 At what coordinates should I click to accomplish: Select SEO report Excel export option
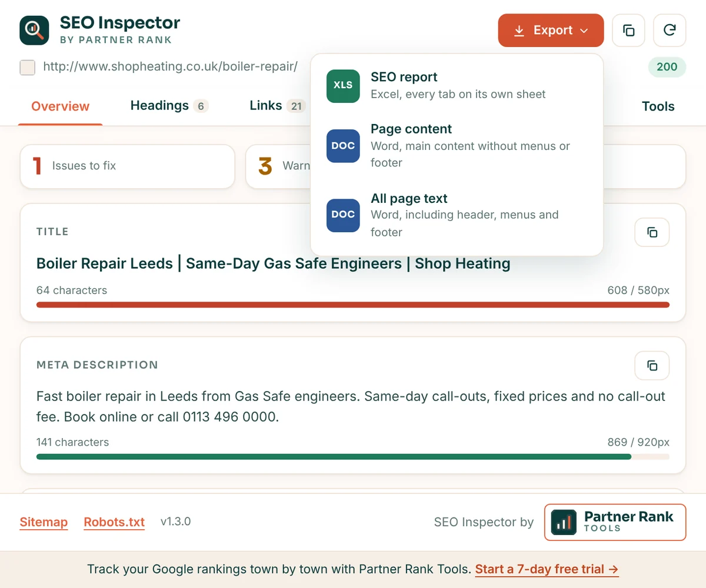coord(457,85)
